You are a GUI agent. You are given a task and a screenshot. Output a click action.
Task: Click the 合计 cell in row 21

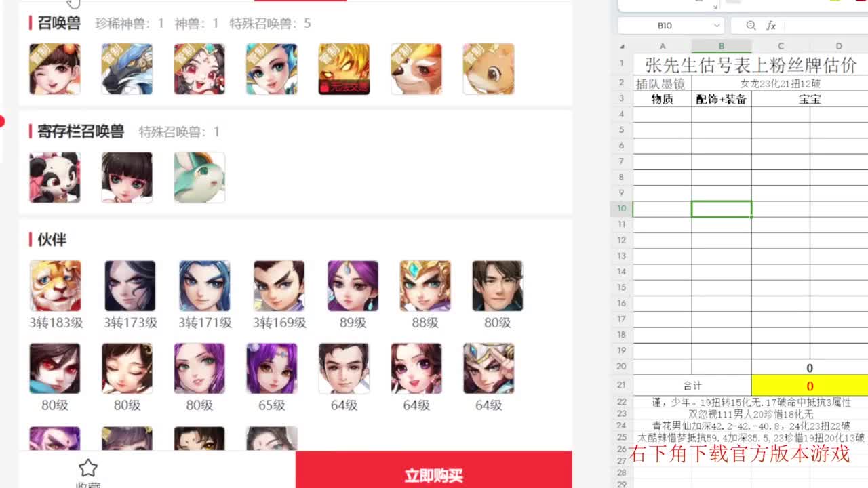pyautogui.click(x=692, y=386)
